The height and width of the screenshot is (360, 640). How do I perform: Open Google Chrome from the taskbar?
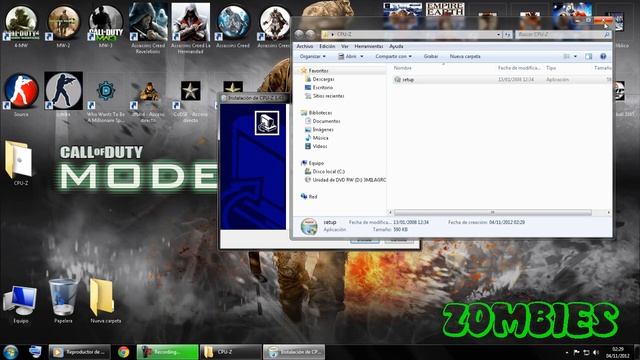point(124,352)
